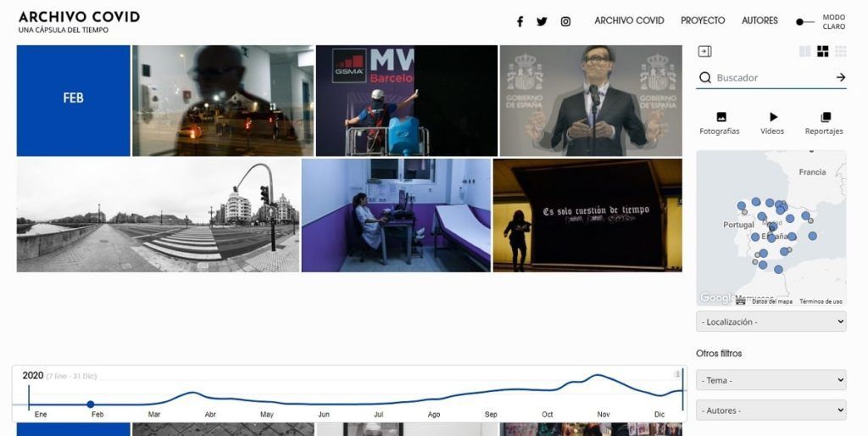
Task: Open the Autores filter dropdown
Action: (x=771, y=411)
